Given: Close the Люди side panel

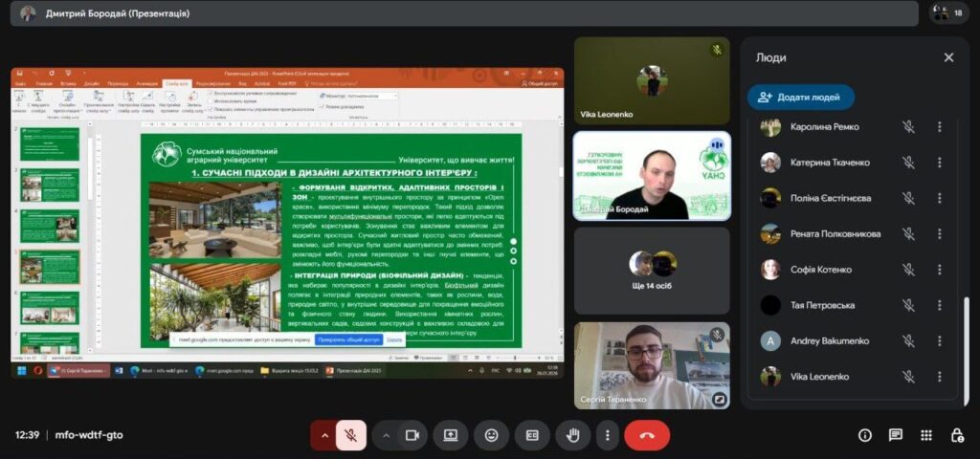Looking at the screenshot, I should (x=948, y=57).
